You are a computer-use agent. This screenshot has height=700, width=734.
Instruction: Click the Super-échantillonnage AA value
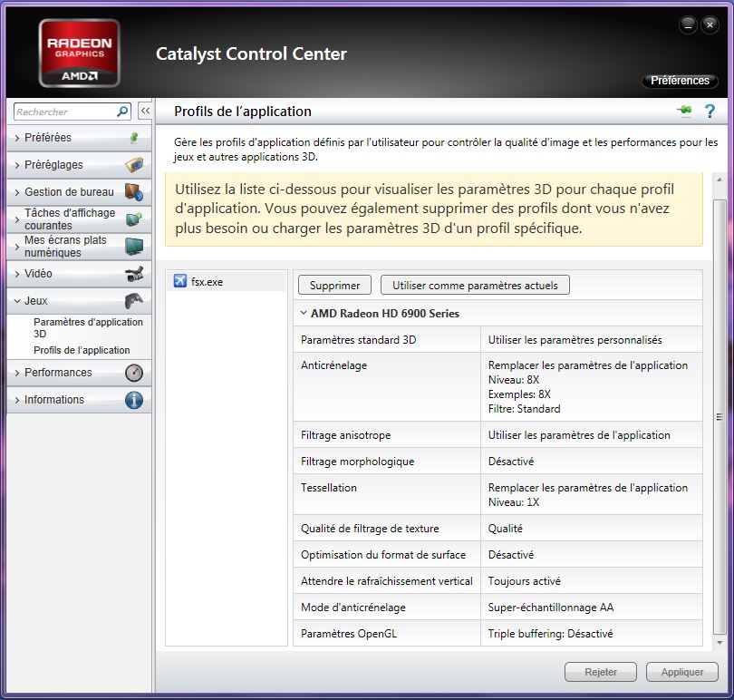click(551, 608)
